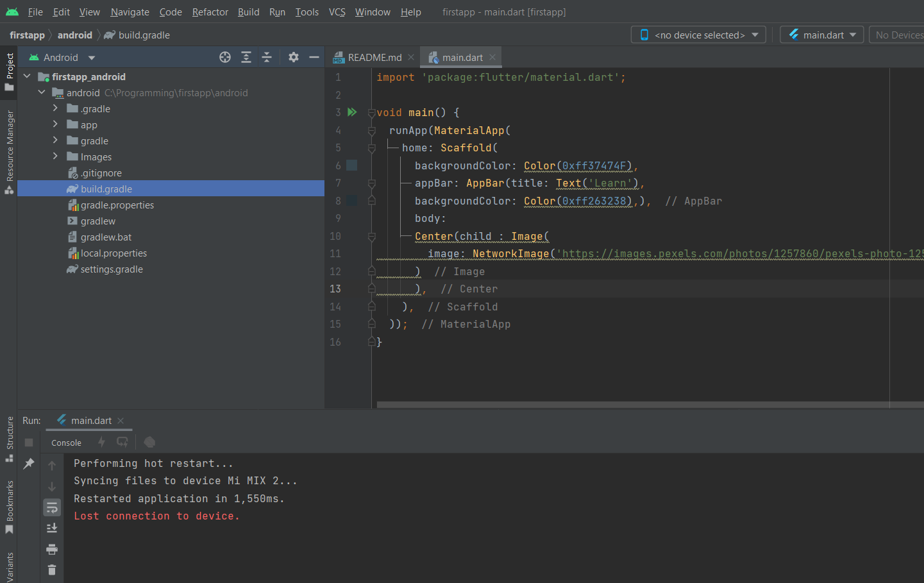Open the Navigate menu
Screen dimensions: 924x583
[130, 12]
